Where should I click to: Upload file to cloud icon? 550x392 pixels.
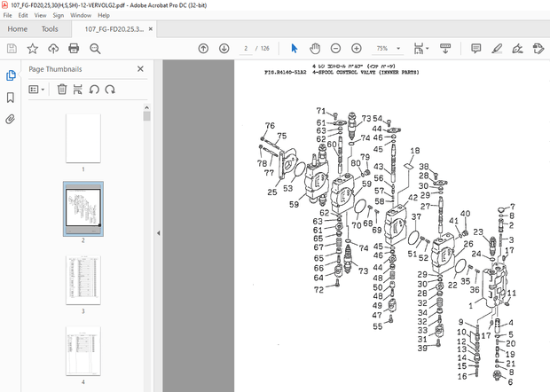[x=53, y=49]
